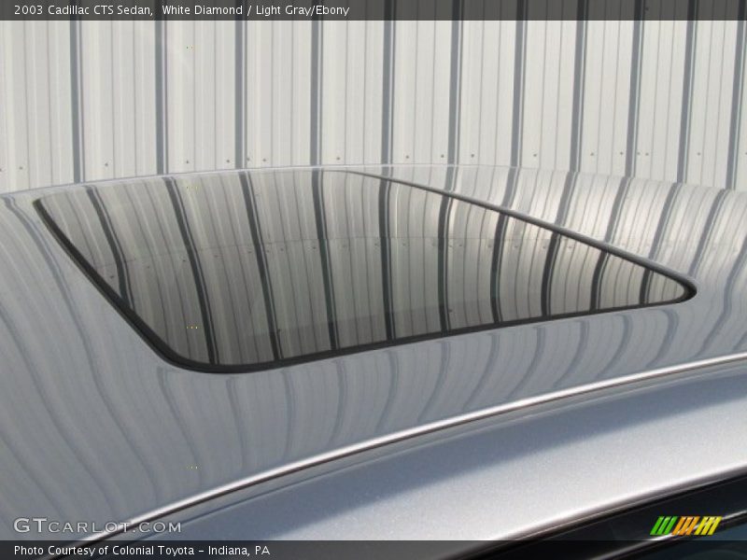Select the "2003 Cadillac CTS Sedan" title text
This screenshot has height=560, width=747.
[79, 9]
